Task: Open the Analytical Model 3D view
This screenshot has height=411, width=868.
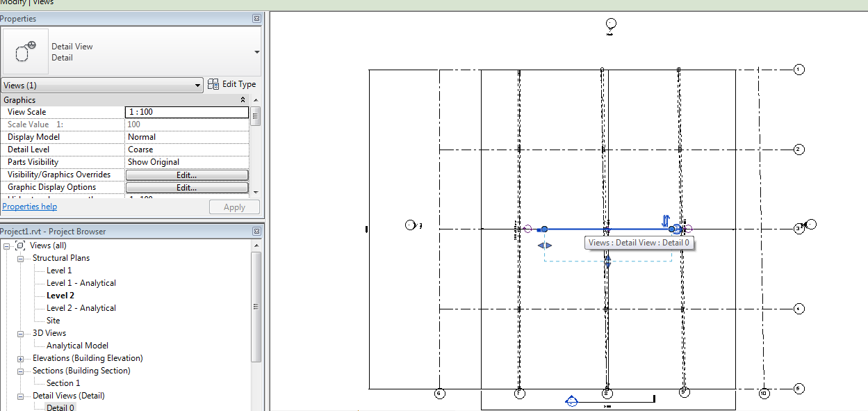Action: click(77, 346)
